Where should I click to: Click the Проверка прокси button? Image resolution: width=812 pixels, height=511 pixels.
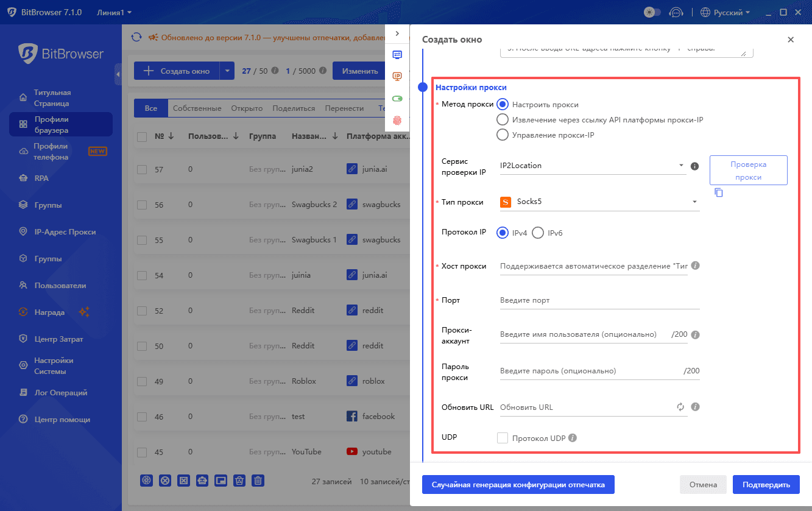[x=748, y=169]
